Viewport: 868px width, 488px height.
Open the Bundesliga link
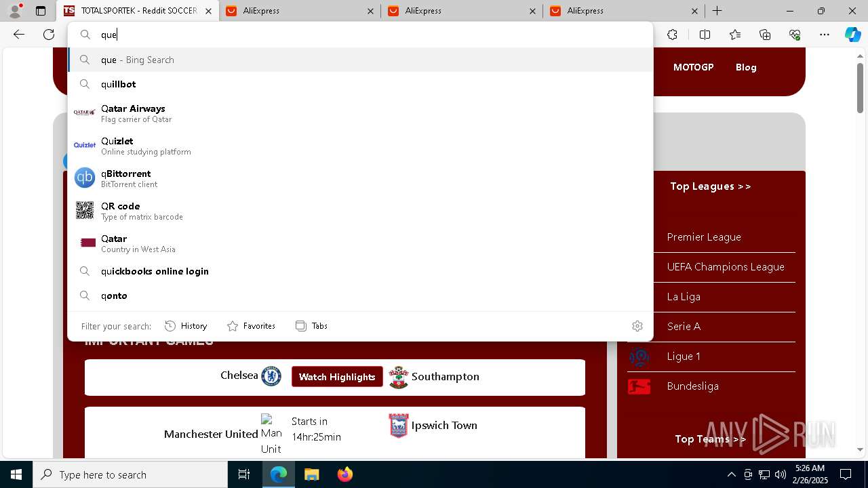point(692,386)
